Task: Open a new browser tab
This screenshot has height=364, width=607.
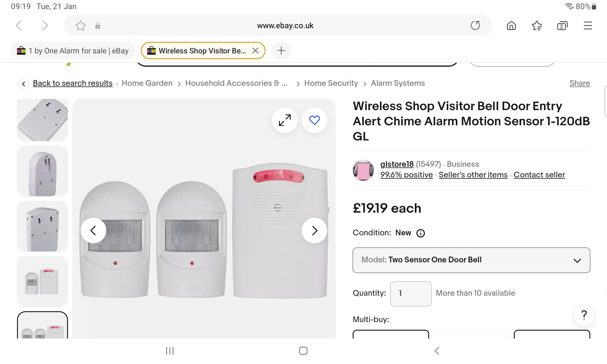Action: pos(281,51)
